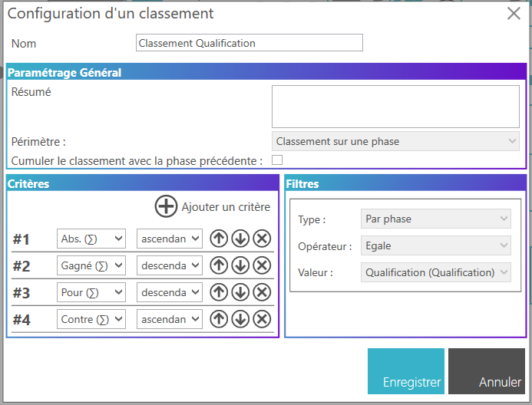Open criterion #4 Contre (∑) dropdown

point(91,319)
